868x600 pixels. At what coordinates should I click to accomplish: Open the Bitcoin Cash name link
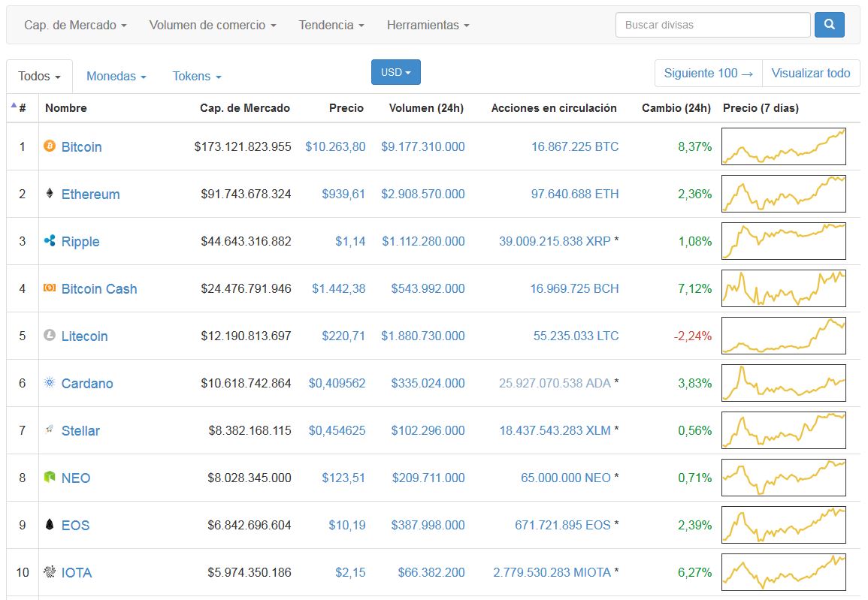point(99,288)
